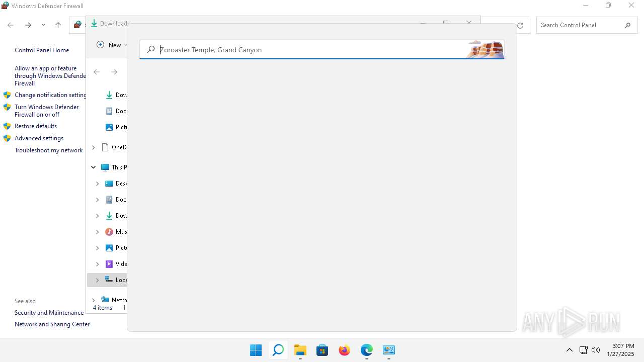Show hidden system tray icons

[569, 350]
